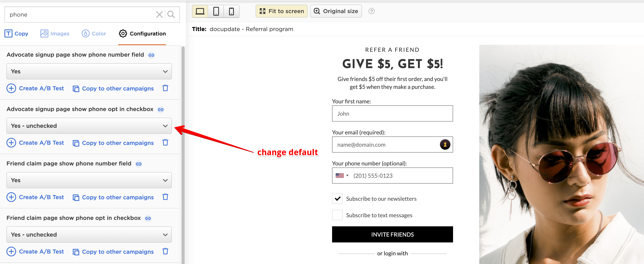This screenshot has height=264, width=644.
Task: Click the delete trash icon for phone checkbox
Action: point(165,142)
